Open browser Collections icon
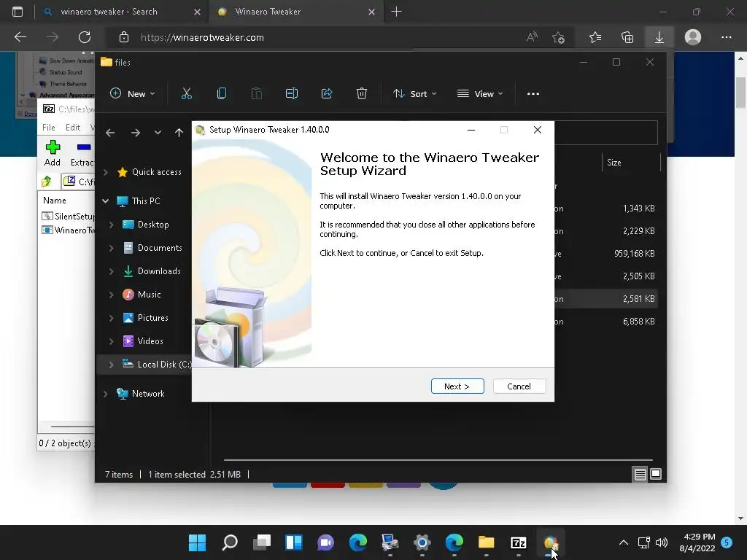The image size is (747, 560). pyautogui.click(x=627, y=37)
